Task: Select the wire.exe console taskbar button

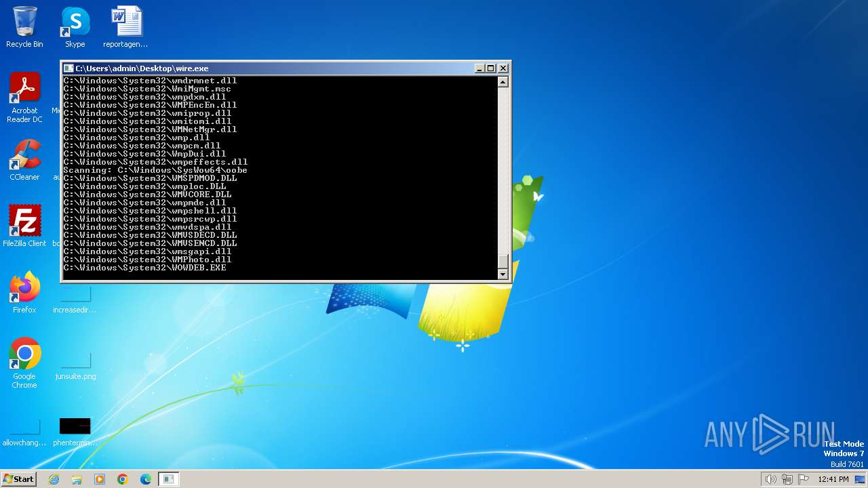Action: click(x=169, y=479)
